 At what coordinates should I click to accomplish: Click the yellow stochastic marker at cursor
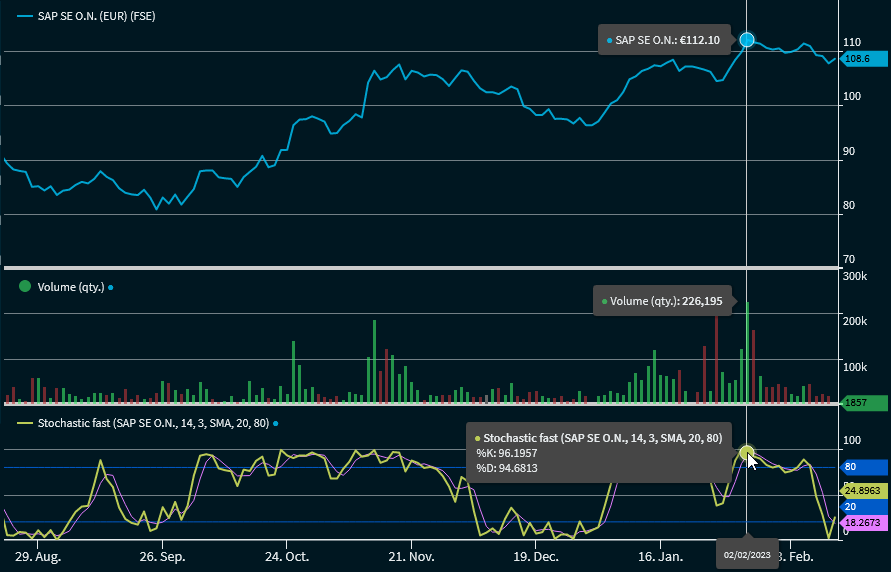(x=746, y=454)
